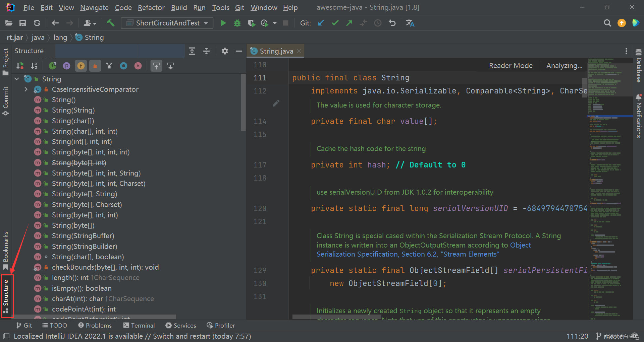This screenshot has width=644, height=342.
Task: Expand CaseInsensitiveComparator node
Action: click(x=26, y=89)
